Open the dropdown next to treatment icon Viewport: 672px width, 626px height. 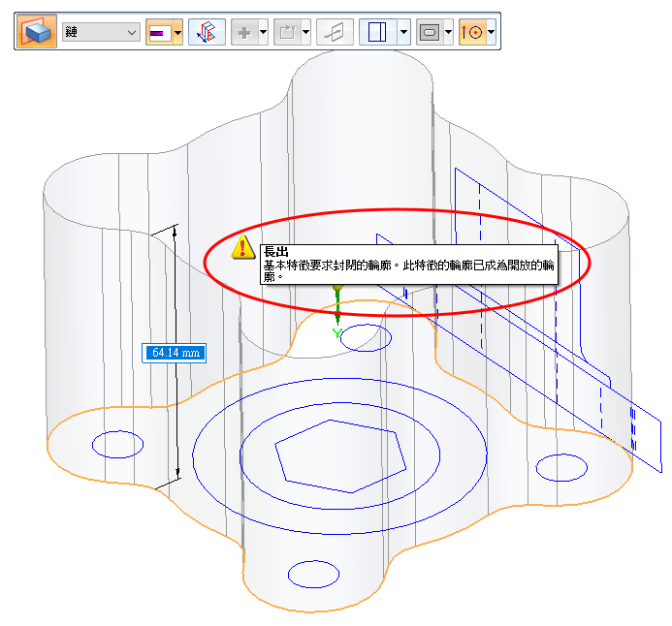[x=306, y=32]
